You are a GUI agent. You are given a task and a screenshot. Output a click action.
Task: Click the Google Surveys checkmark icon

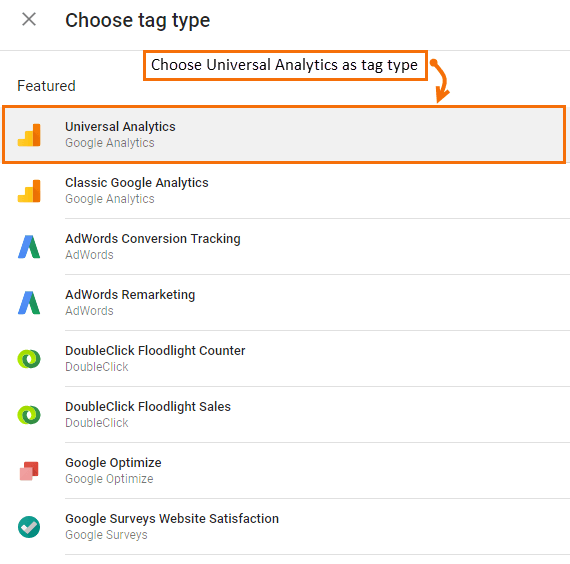pos(29,527)
